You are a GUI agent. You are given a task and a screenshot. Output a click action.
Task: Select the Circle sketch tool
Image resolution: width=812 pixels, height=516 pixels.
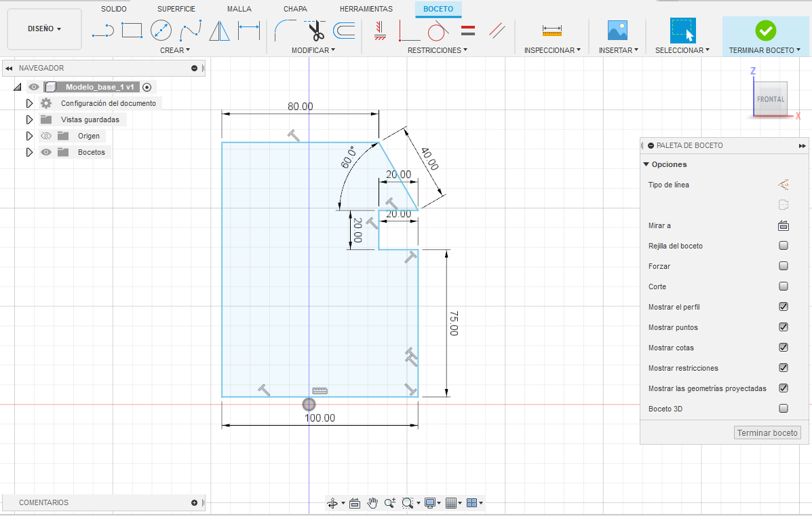coord(161,31)
